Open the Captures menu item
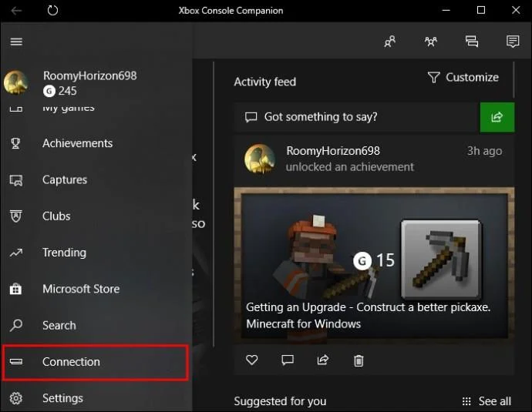Screen dimensions: 532x412 [96, 180]
